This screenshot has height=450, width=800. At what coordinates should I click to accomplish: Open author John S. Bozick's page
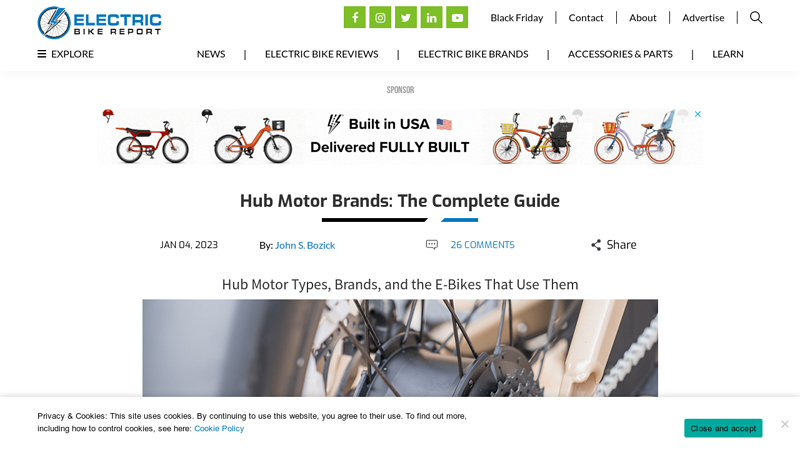(x=305, y=245)
